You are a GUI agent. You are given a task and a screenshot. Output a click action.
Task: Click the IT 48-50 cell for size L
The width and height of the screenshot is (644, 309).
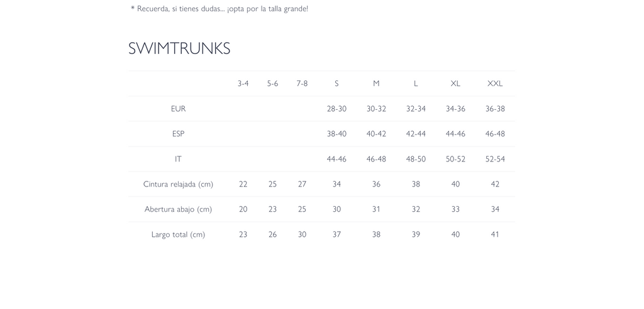[416, 159]
